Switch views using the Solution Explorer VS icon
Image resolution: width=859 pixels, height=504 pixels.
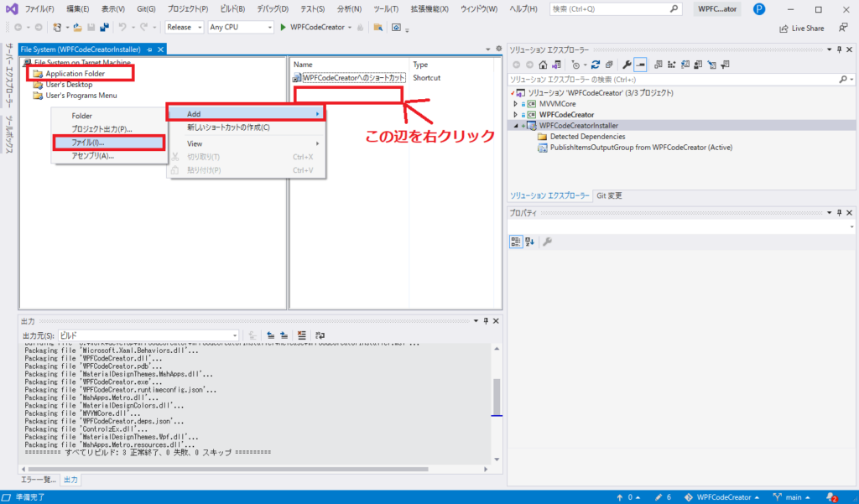tap(557, 65)
